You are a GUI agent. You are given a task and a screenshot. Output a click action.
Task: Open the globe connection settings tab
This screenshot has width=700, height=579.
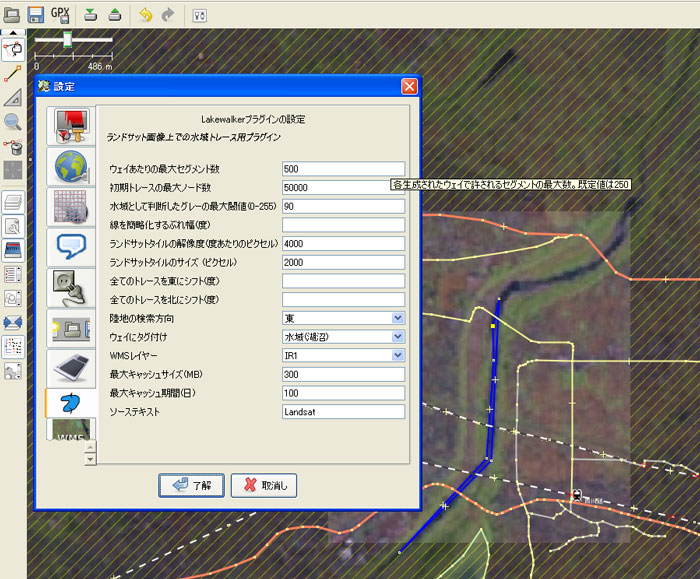point(71,167)
